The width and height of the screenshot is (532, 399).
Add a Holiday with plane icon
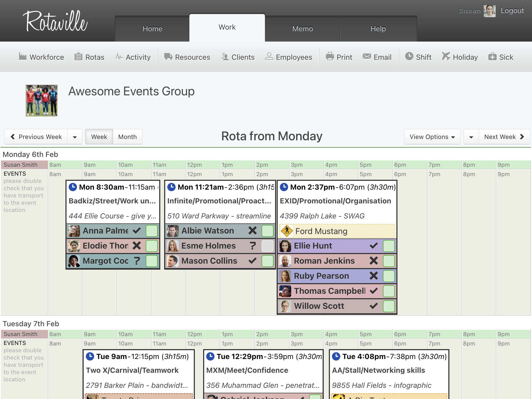click(x=446, y=57)
